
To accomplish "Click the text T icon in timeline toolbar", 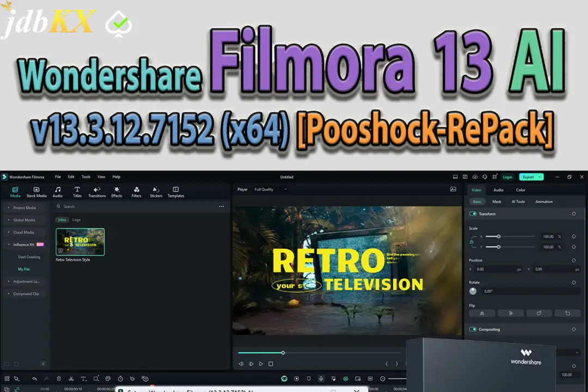I will (x=83, y=378).
